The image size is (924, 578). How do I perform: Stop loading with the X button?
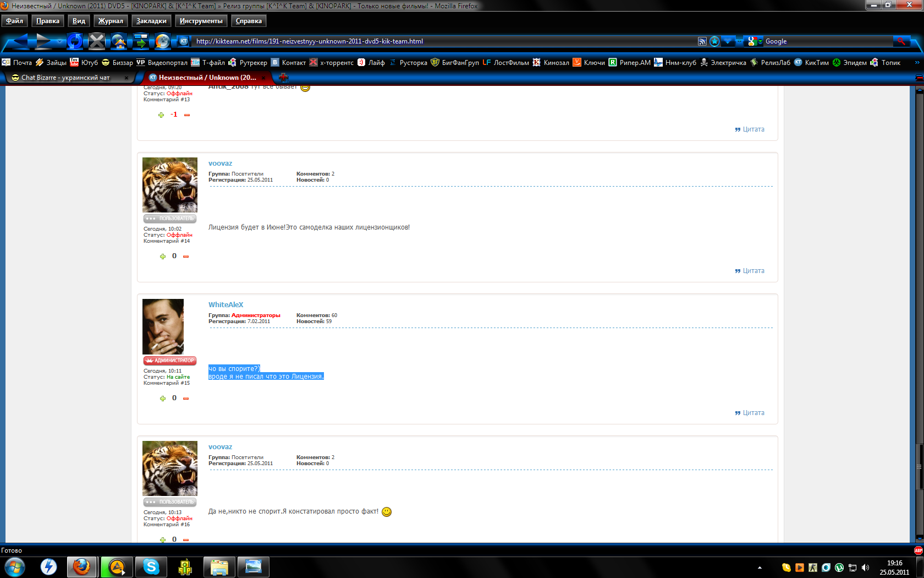[x=97, y=41]
